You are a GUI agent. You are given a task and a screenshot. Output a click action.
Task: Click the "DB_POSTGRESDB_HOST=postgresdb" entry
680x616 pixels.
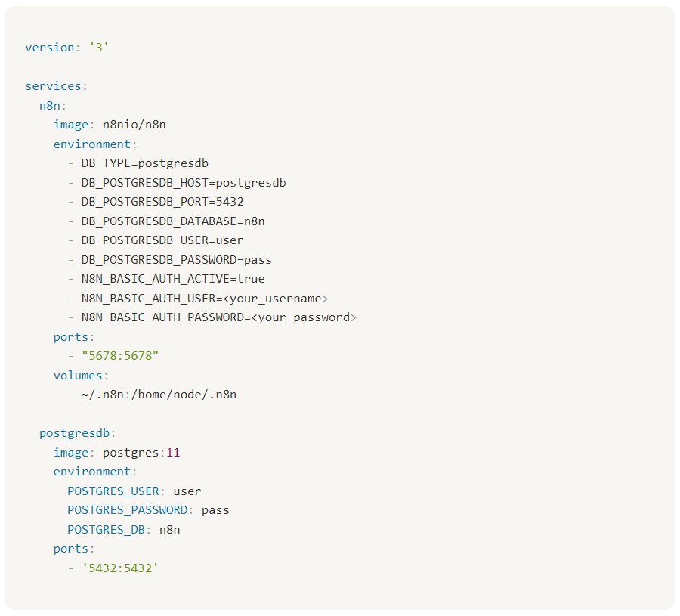click(x=184, y=183)
